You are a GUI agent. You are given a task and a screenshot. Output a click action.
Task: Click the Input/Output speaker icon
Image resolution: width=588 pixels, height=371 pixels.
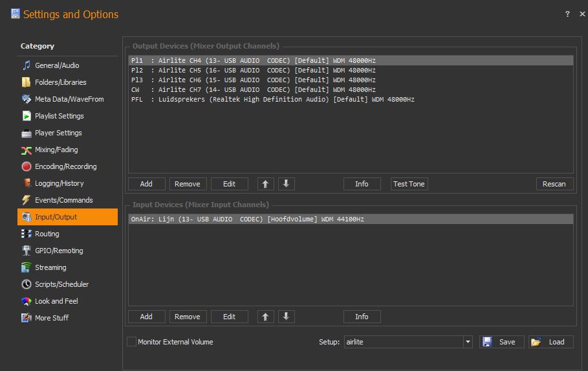pyautogui.click(x=27, y=217)
